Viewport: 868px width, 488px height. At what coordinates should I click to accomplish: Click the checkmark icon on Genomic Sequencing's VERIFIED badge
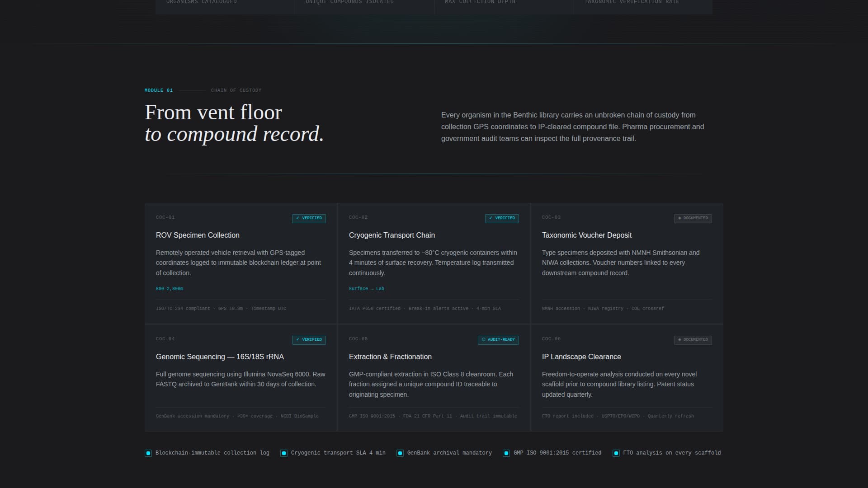(x=297, y=340)
